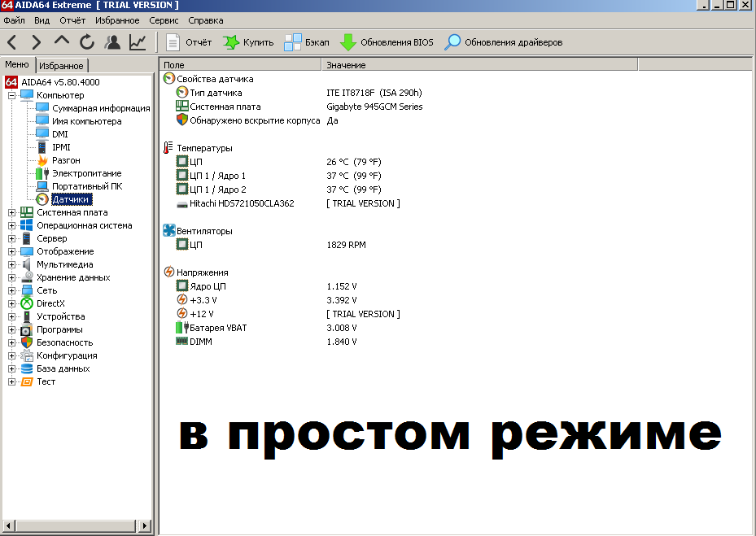
Task: Switch to the Избранное tab in the side panel
Action: [x=61, y=66]
